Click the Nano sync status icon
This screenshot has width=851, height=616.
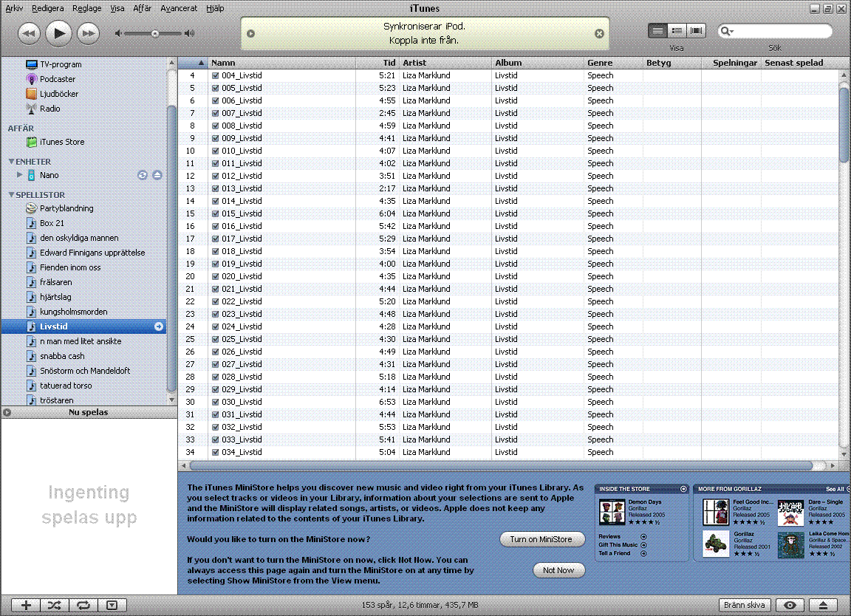pos(142,175)
